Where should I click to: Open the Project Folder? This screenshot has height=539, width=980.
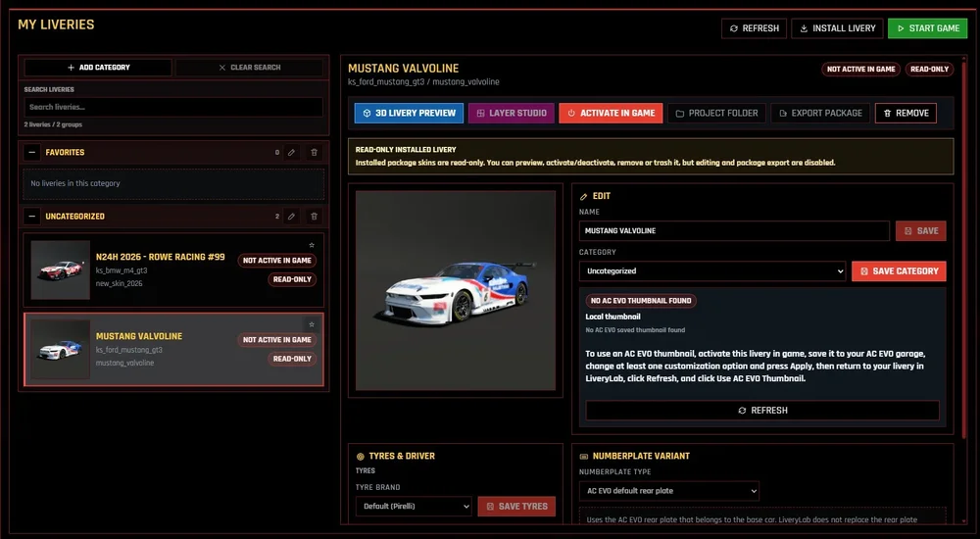(x=716, y=113)
